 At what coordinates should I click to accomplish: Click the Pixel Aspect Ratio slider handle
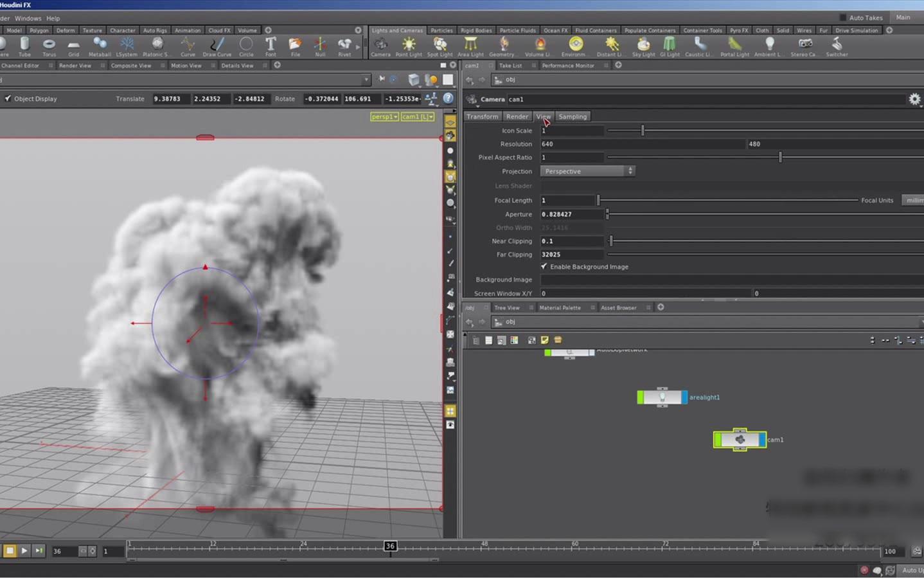tap(780, 158)
